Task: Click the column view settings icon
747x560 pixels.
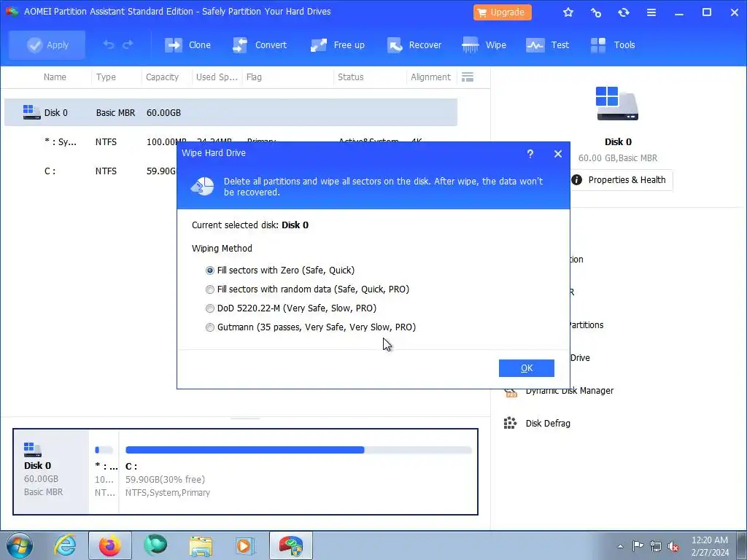Action: pos(468,77)
